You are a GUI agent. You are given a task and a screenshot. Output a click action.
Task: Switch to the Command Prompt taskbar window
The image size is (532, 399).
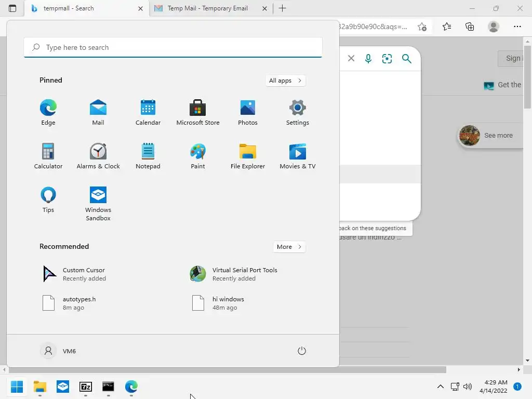click(108, 387)
